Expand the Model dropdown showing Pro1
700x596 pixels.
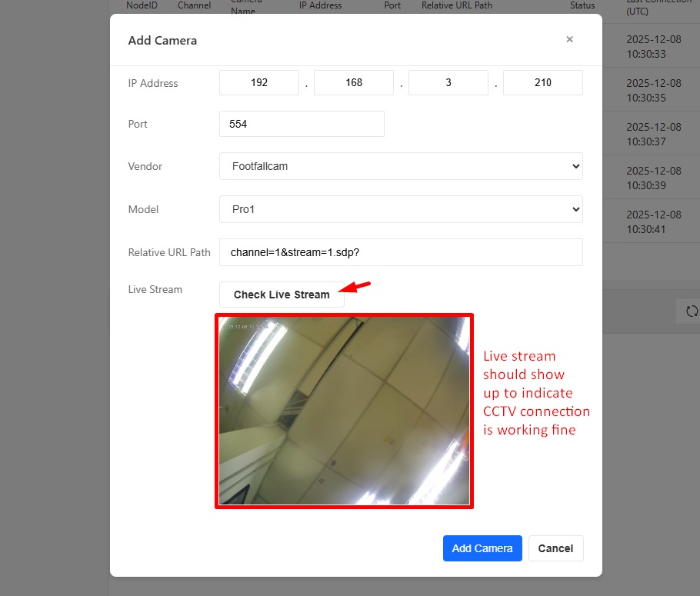tap(401, 209)
